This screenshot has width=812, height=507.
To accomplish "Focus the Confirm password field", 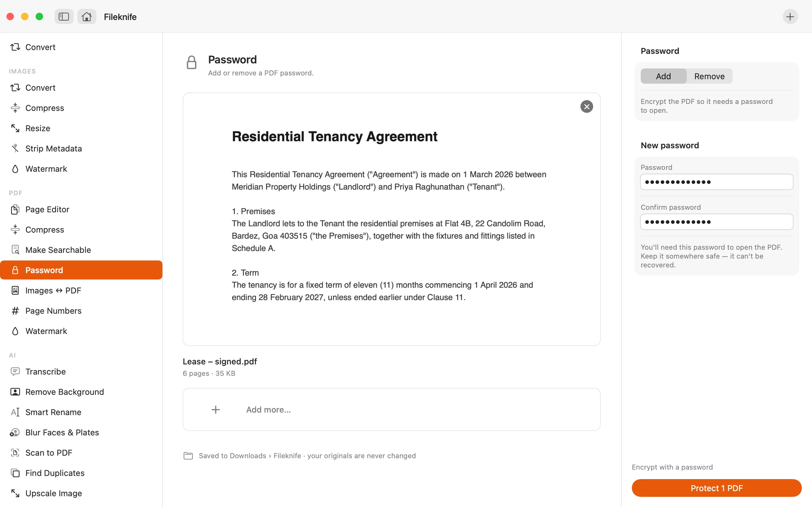I will (717, 222).
